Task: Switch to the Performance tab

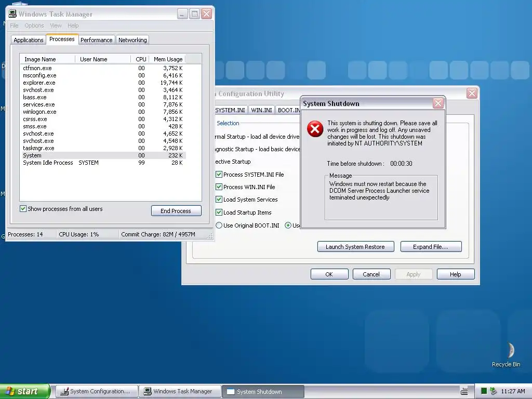Action: pos(96,40)
